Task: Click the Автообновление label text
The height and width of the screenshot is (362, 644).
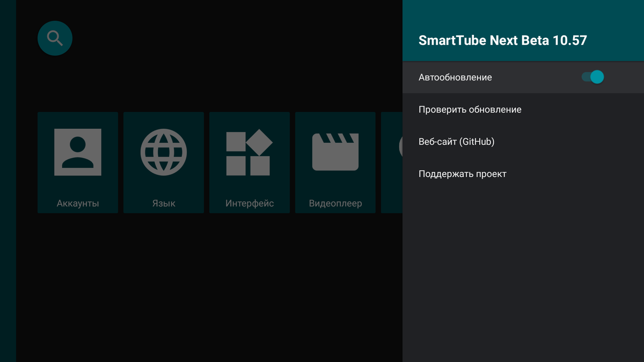Action: coord(455,77)
